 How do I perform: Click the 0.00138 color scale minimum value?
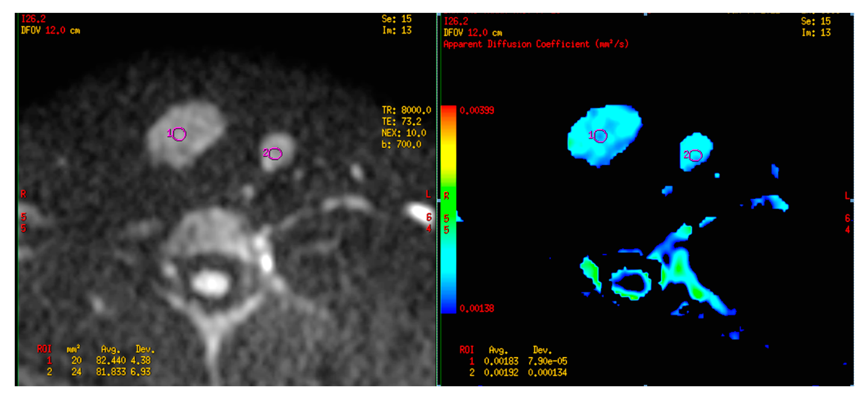(476, 308)
